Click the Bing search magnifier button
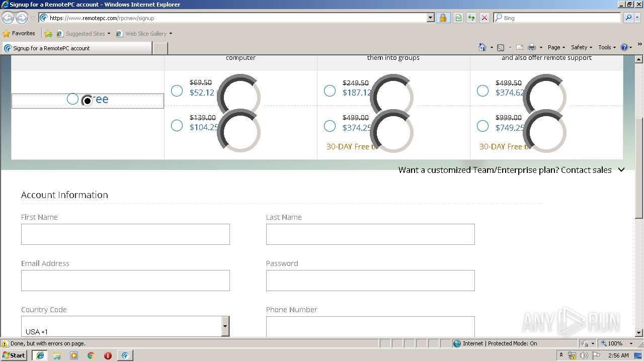Viewport: 644px width, 362px height. 628,18
